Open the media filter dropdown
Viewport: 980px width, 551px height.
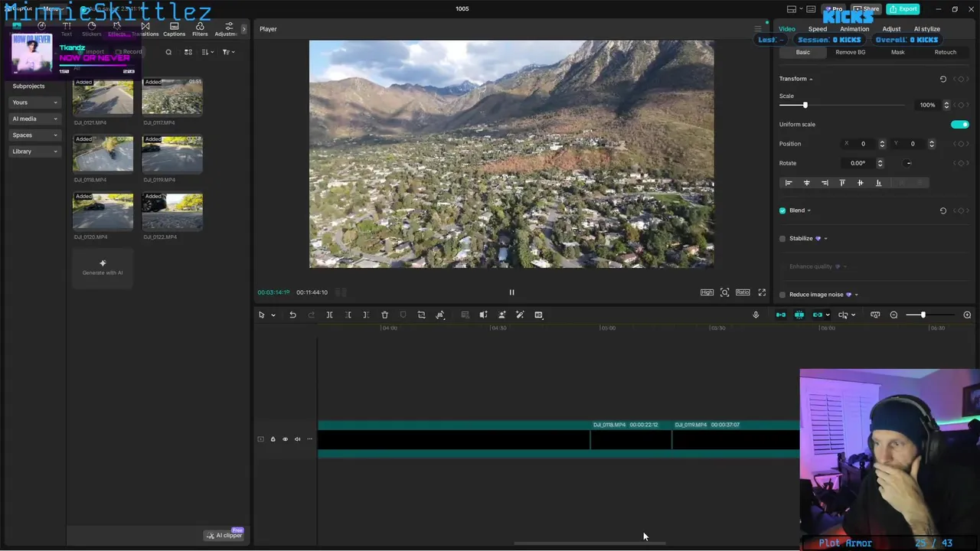[228, 52]
